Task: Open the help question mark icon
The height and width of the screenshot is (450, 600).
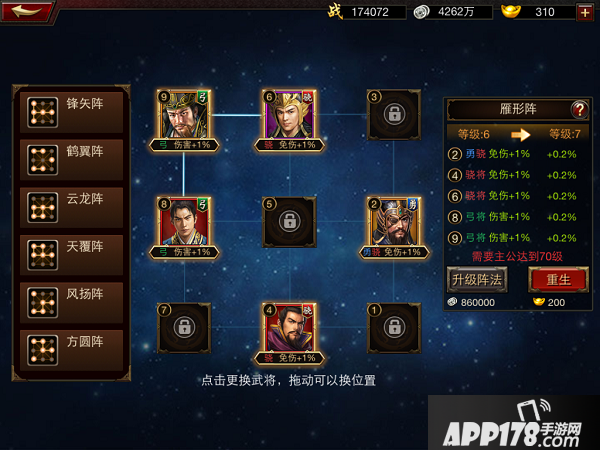Action: pyautogui.click(x=579, y=109)
